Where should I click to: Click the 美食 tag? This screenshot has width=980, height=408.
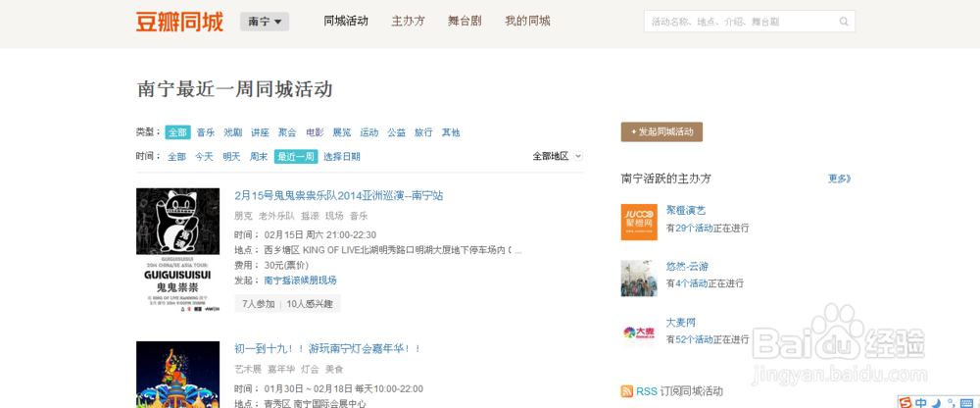coord(334,369)
